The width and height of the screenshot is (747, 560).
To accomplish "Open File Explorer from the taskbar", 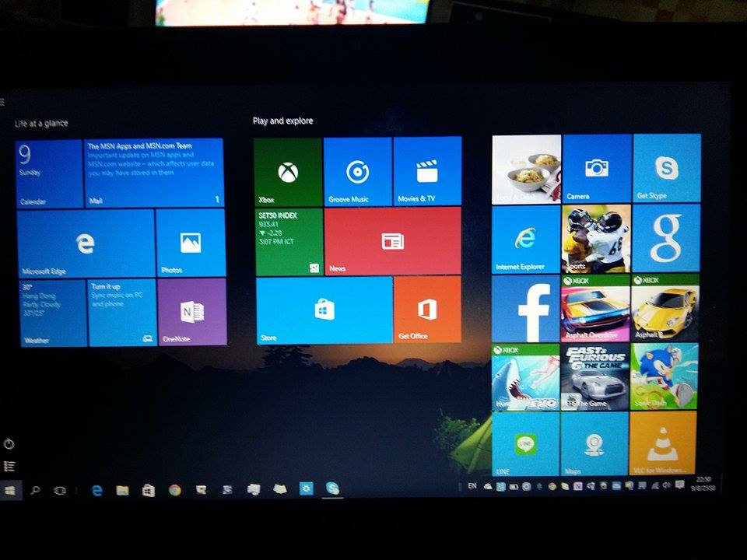I will click(x=122, y=490).
